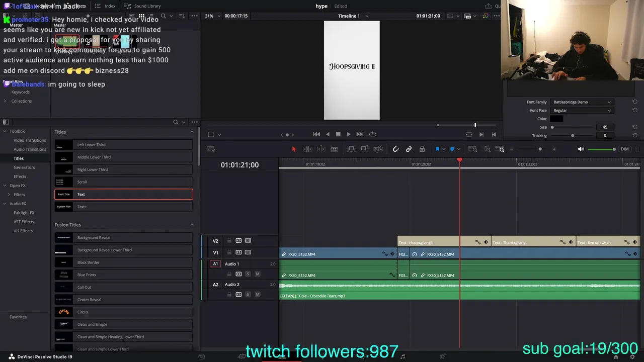The width and height of the screenshot is (644, 362).
Task: Select the Scroll title preset
Action: [124, 182]
